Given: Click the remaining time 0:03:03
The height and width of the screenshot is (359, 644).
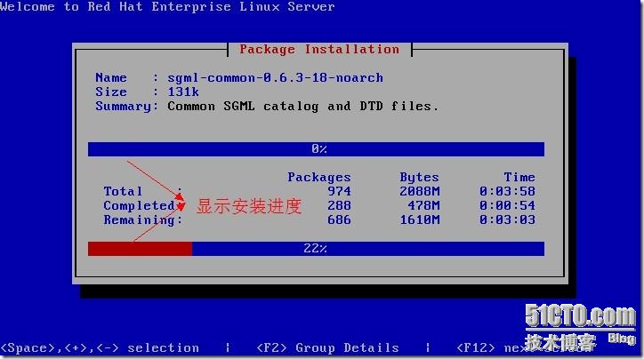Looking at the screenshot, I should (x=507, y=219).
